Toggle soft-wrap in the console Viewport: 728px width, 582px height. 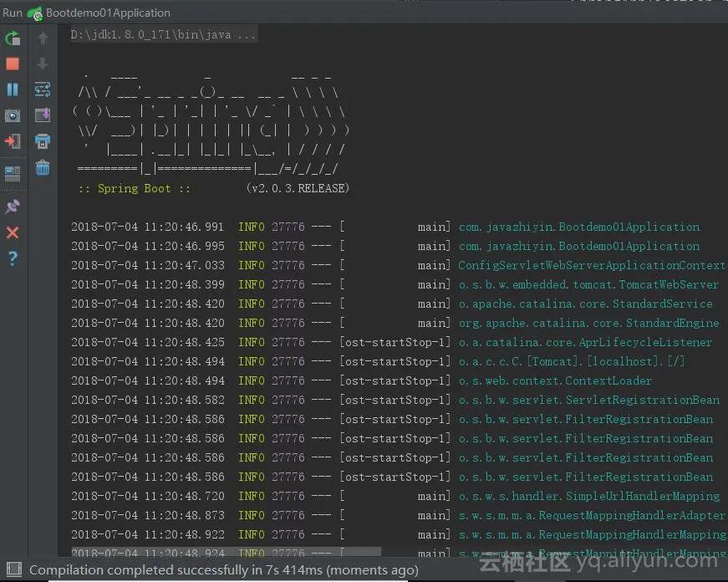click(43, 89)
